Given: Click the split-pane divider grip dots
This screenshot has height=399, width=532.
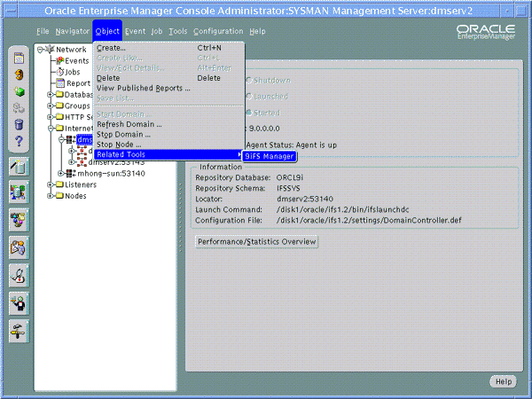Looking at the screenshot, I should click(x=181, y=217).
